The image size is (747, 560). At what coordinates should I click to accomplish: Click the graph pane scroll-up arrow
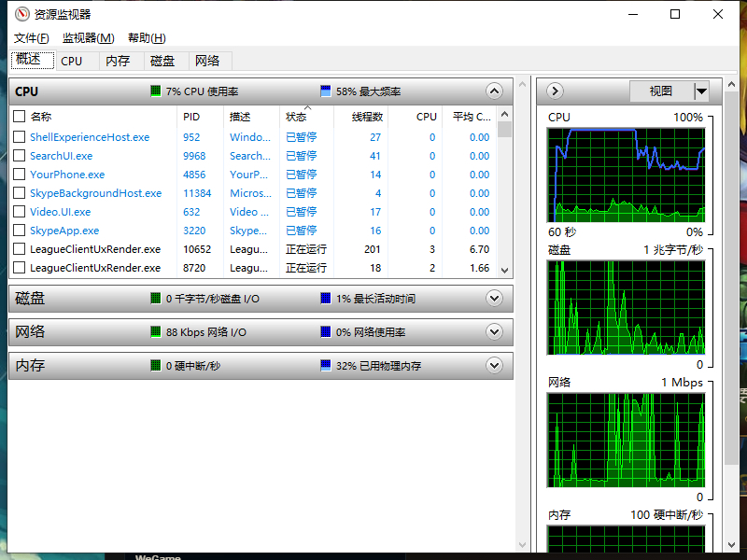coord(732,85)
